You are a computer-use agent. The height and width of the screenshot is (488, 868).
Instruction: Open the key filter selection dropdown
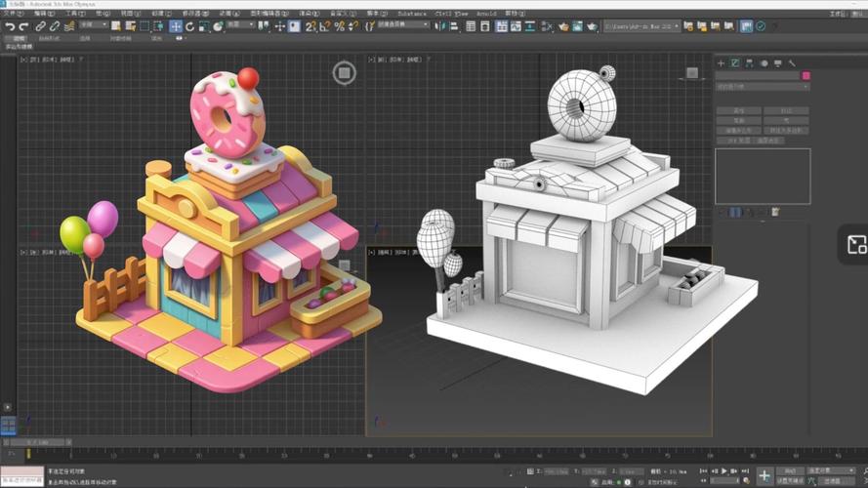(x=830, y=470)
